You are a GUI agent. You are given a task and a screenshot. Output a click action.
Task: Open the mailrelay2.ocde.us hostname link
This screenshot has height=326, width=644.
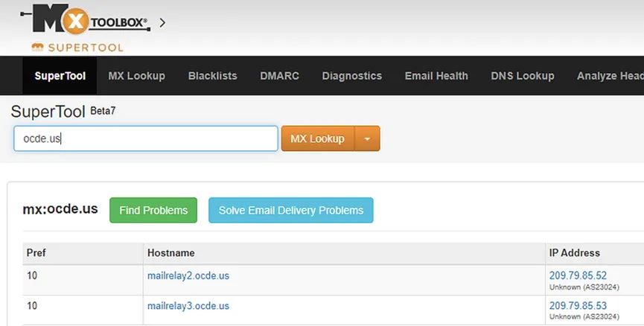(188, 275)
